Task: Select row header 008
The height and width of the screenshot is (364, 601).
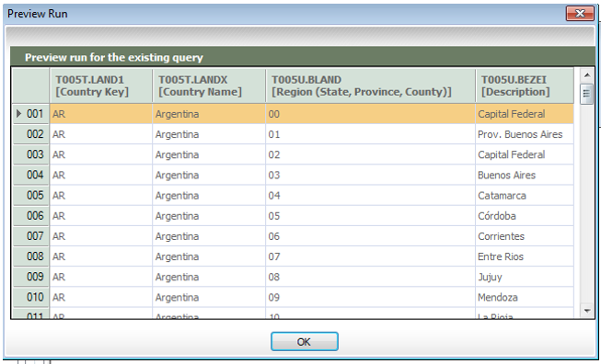Action: 31,256
